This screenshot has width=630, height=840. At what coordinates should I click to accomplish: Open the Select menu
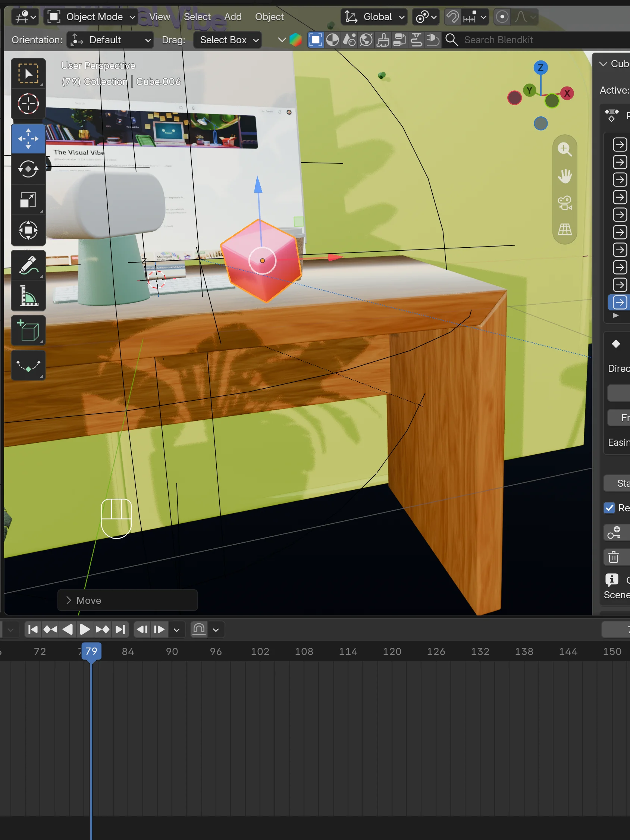[197, 17]
